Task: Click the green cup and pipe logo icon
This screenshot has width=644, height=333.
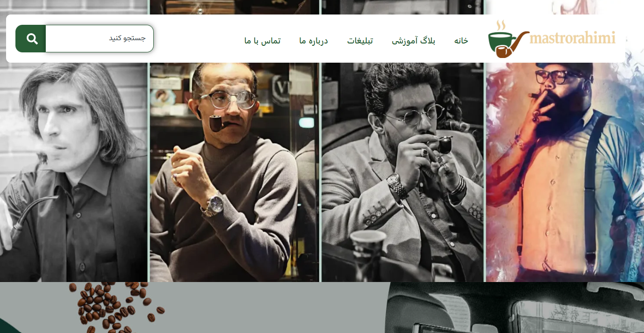Action: point(508,39)
